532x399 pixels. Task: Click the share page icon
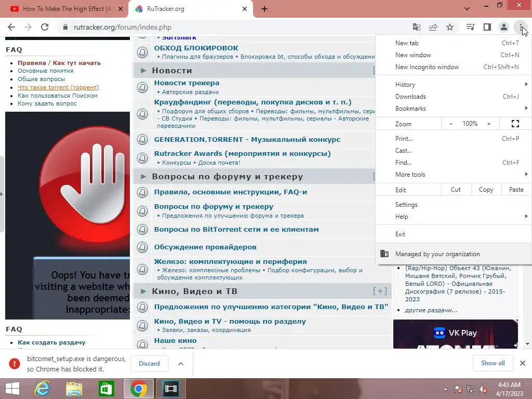point(433,27)
